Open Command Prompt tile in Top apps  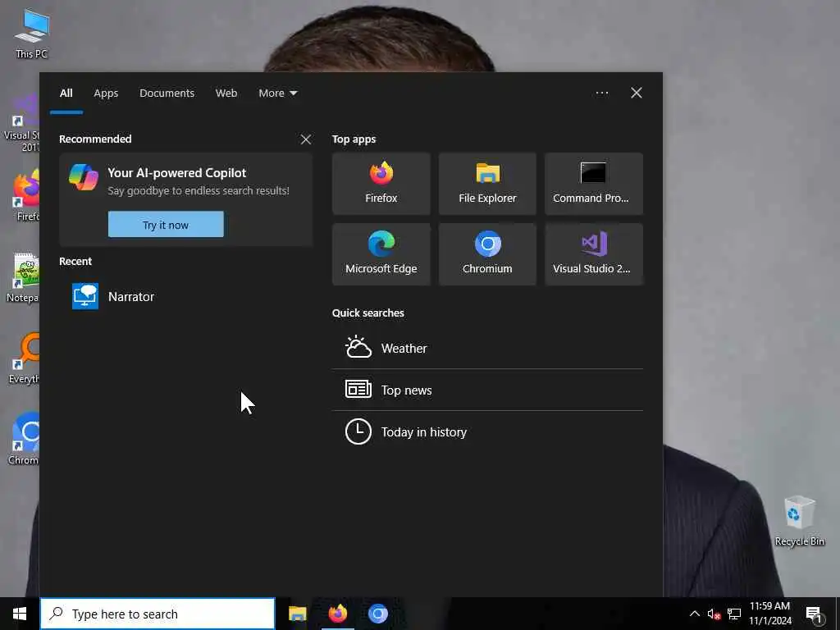594,184
